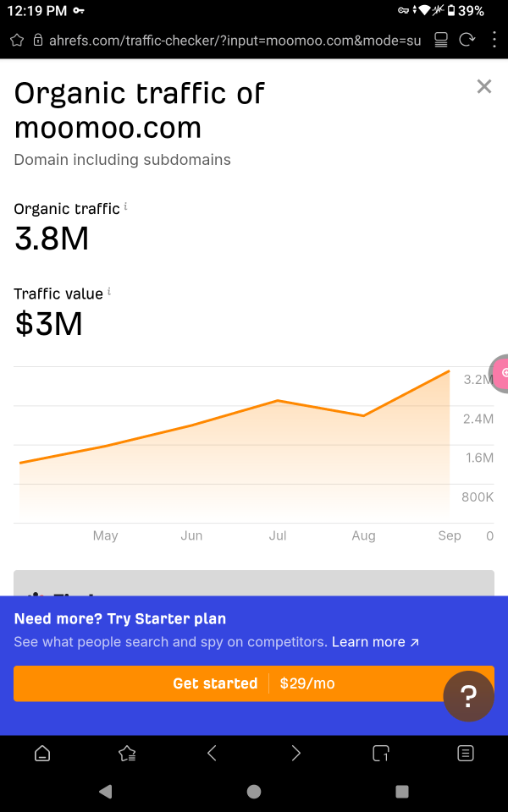The image size is (508, 812).
Task: Navigate back in the browser
Action: point(212,753)
